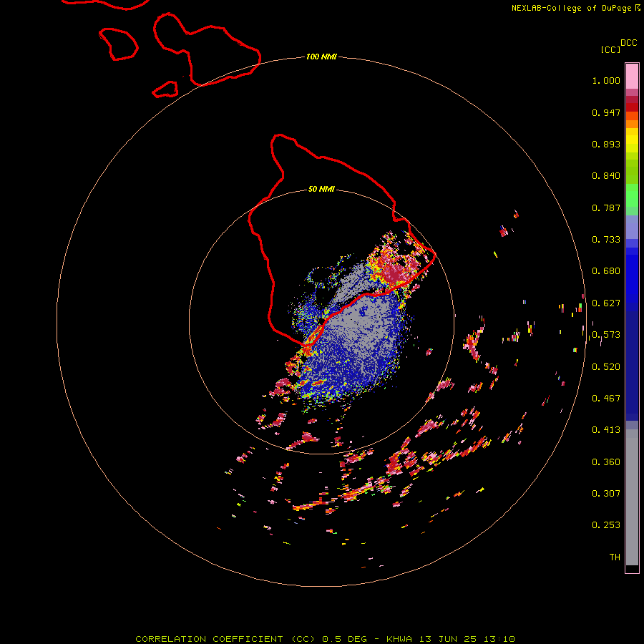The height and width of the screenshot is (644, 644).
Task: Select the 0.840 scale value
Action: (x=606, y=176)
